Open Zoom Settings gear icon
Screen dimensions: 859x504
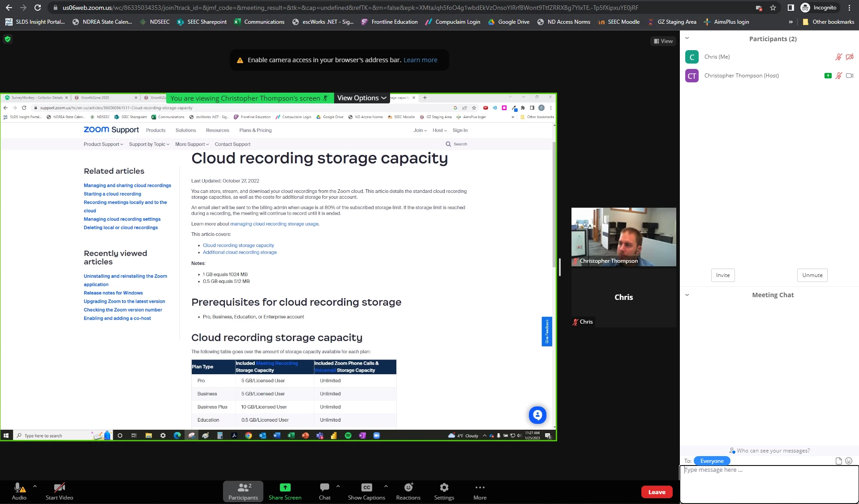click(444, 487)
